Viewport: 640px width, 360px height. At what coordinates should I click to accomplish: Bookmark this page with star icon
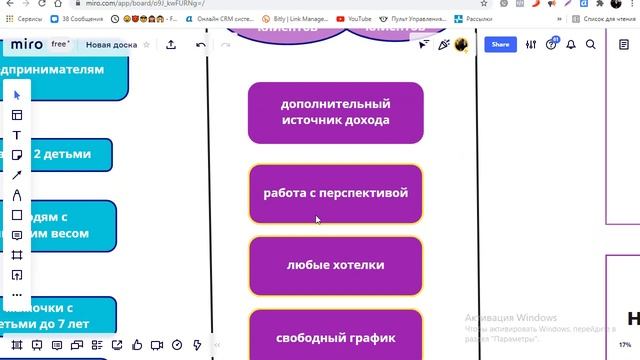tap(484, 3)
